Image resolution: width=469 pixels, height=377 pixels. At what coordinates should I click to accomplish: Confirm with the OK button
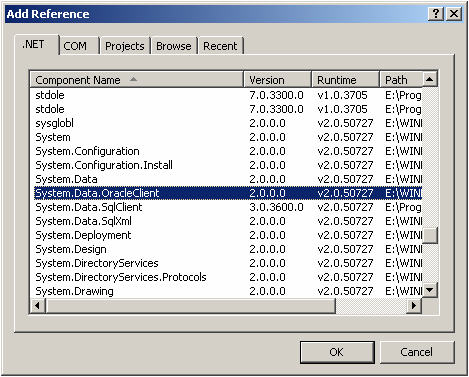tap(337, 352)
